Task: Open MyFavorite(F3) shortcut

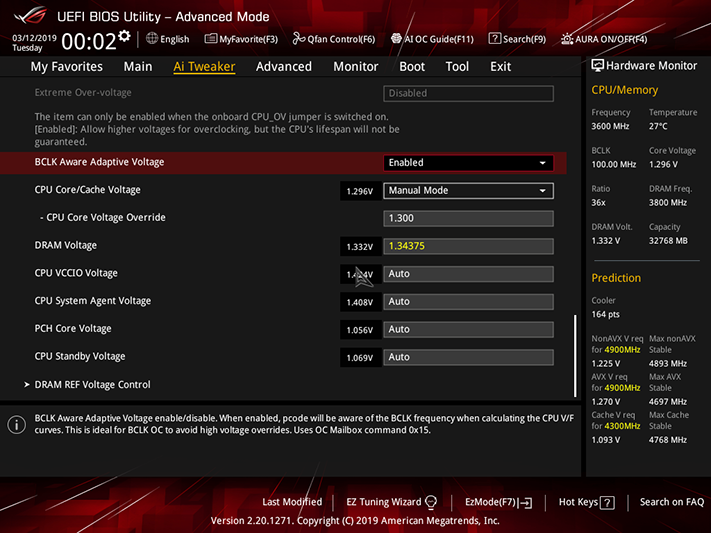Action: 241,39
